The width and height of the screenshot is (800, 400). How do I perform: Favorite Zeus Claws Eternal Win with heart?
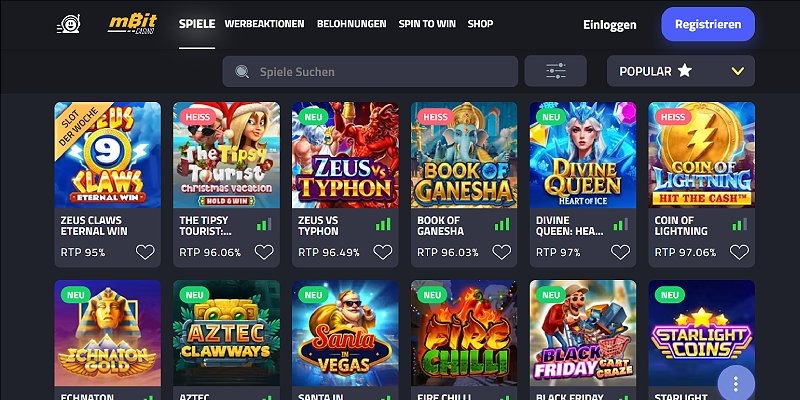pos(145,252)
